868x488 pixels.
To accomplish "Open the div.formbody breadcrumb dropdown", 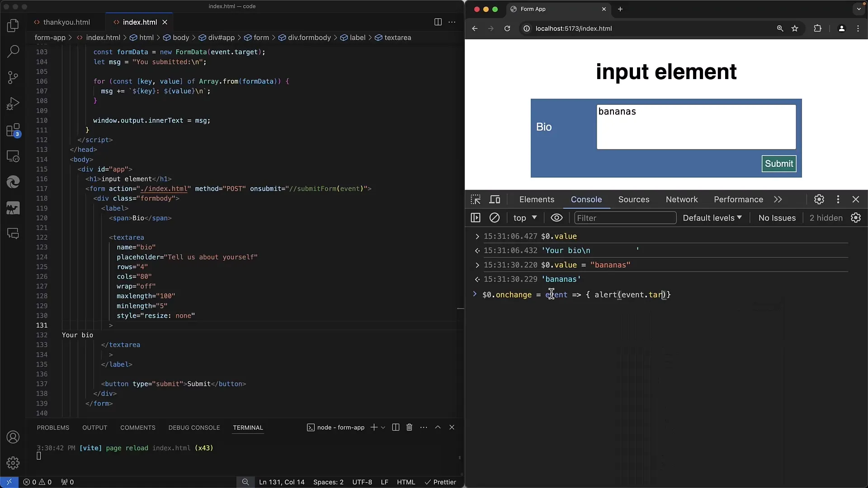I will 305,38.
